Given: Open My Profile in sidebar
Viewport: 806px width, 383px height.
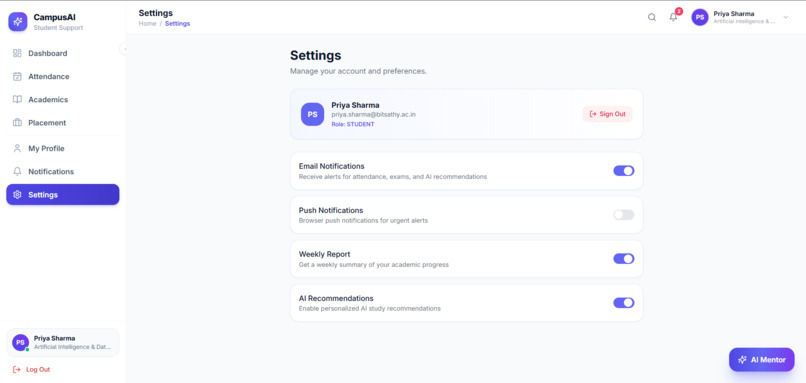Looking at the screenshot, I should coord(63,149).
